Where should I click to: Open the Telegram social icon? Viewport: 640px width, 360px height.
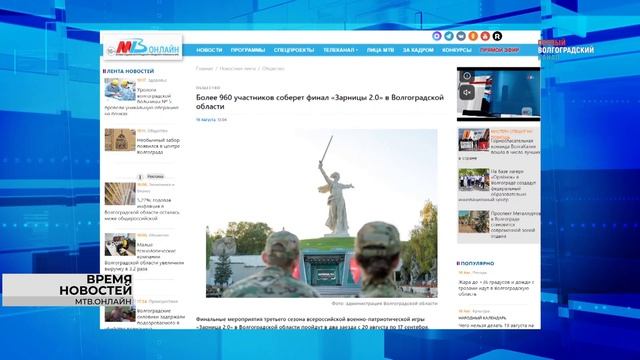(449, 36)
